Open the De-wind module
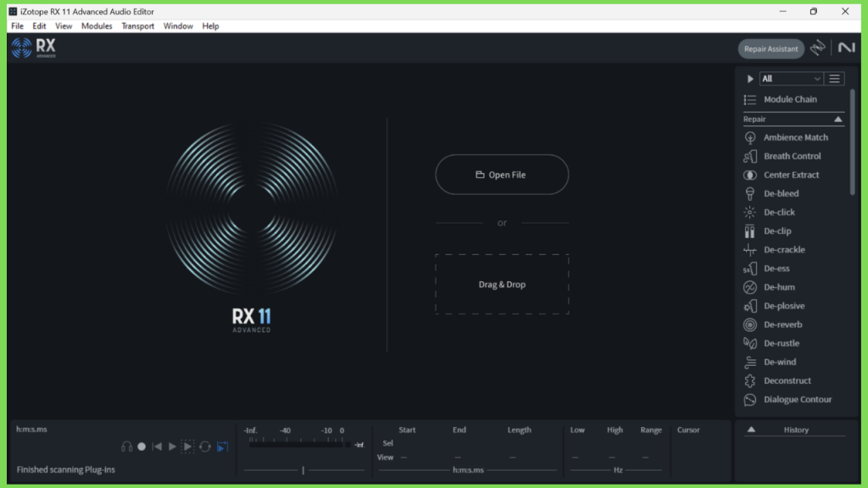Viewport: 868px width, 488px height. 770,362
